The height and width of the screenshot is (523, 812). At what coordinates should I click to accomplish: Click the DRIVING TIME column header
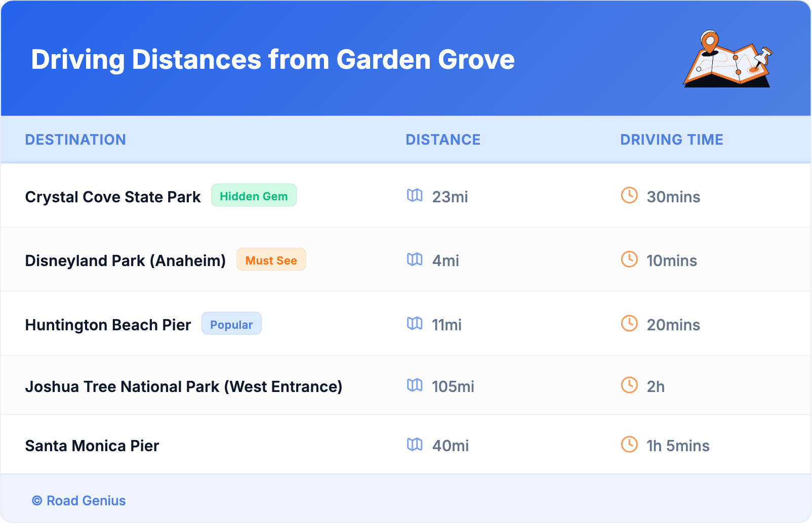[x=671, y=140]
